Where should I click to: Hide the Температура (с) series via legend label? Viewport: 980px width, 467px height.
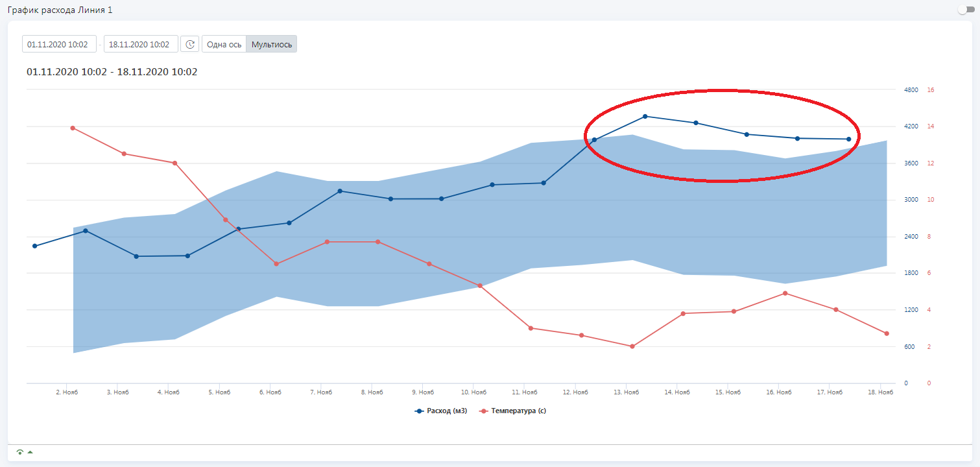(518, 411)
